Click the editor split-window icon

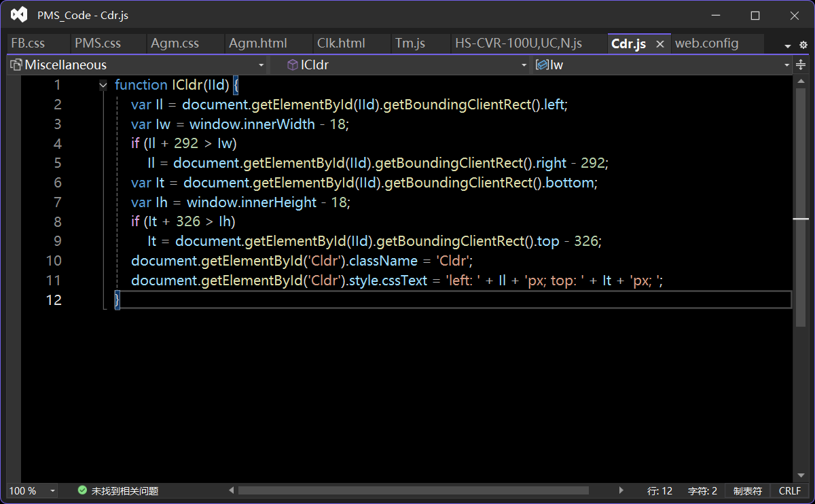coord(801,65)
